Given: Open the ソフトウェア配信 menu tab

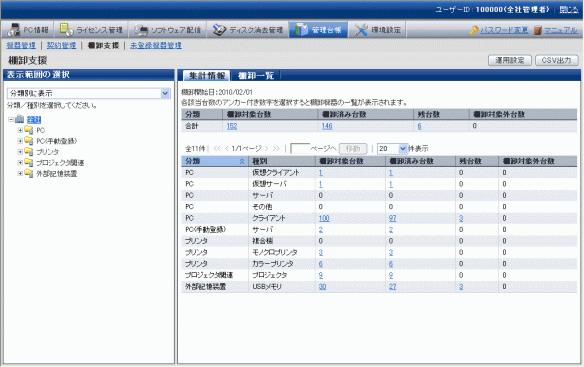Looking at the screenshot, I should tap(168, 30).
